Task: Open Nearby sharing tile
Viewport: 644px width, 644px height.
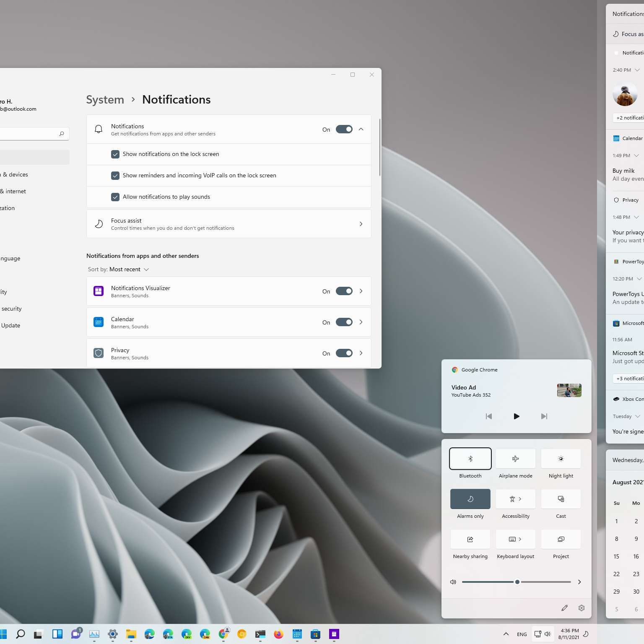Action: tap(470, 539)
